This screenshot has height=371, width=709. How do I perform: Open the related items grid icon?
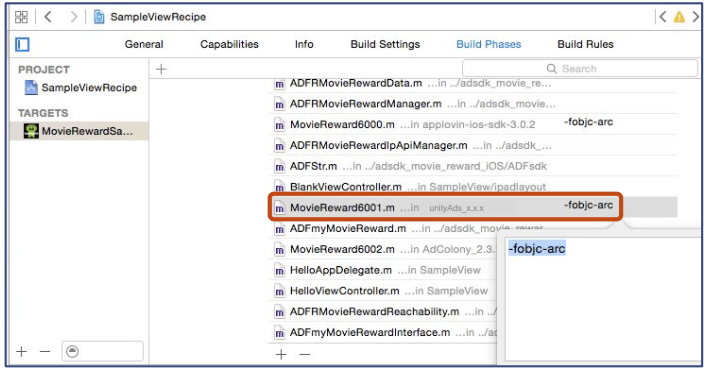pos(21,17)
